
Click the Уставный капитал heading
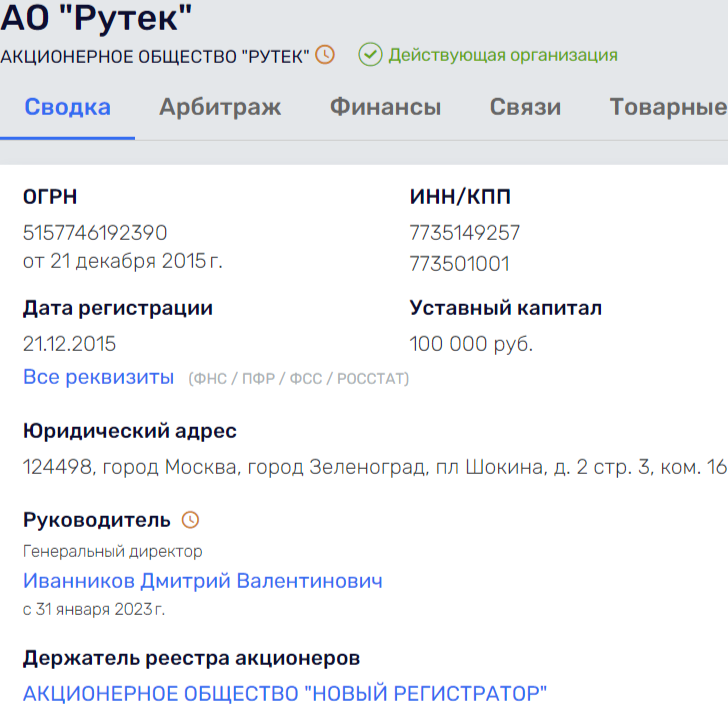tap(505, 308)
